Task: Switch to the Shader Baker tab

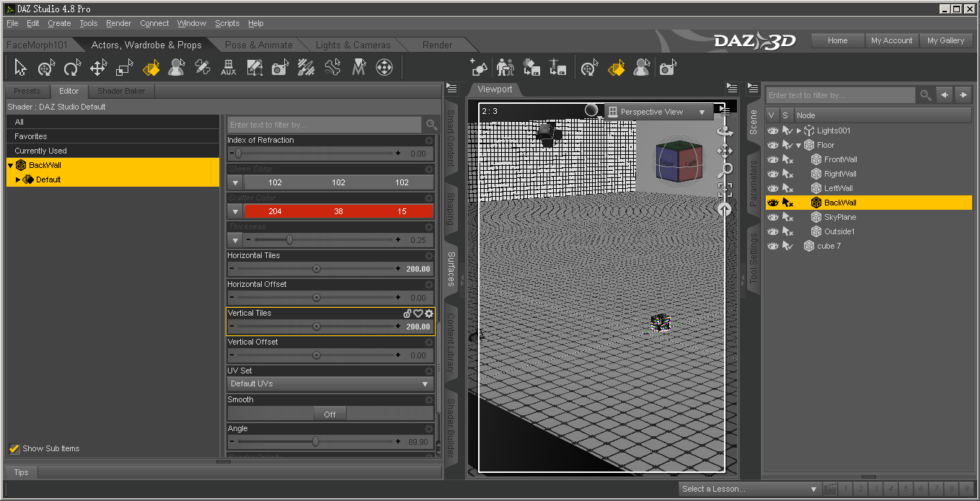Action: [x=121, y=91]
